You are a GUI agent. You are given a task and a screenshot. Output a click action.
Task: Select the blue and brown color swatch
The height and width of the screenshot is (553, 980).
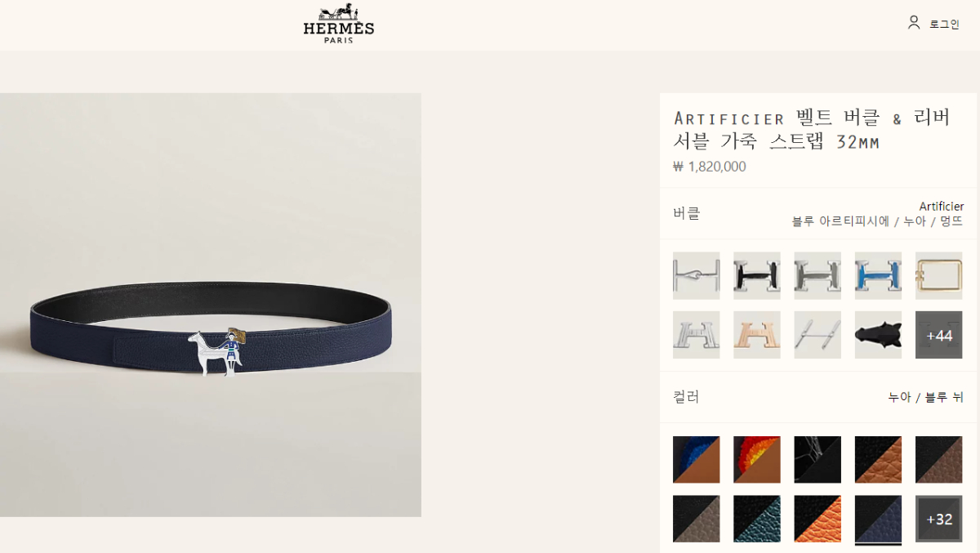696,460
